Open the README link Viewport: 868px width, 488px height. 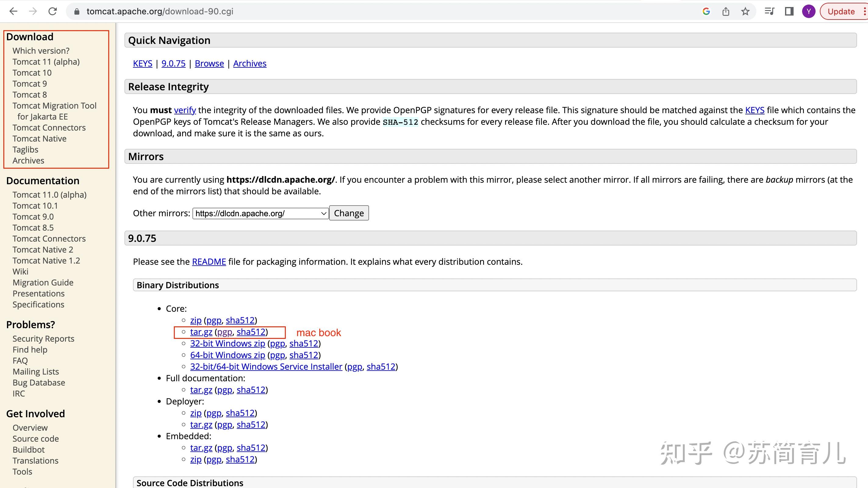[x=209, y=262]
